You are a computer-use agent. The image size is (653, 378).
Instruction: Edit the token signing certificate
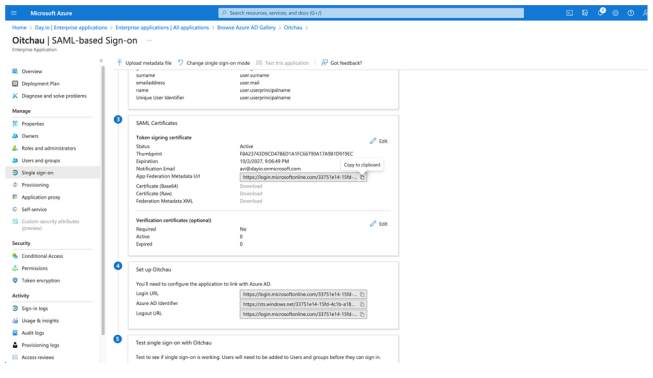click(x=379, y=141)
